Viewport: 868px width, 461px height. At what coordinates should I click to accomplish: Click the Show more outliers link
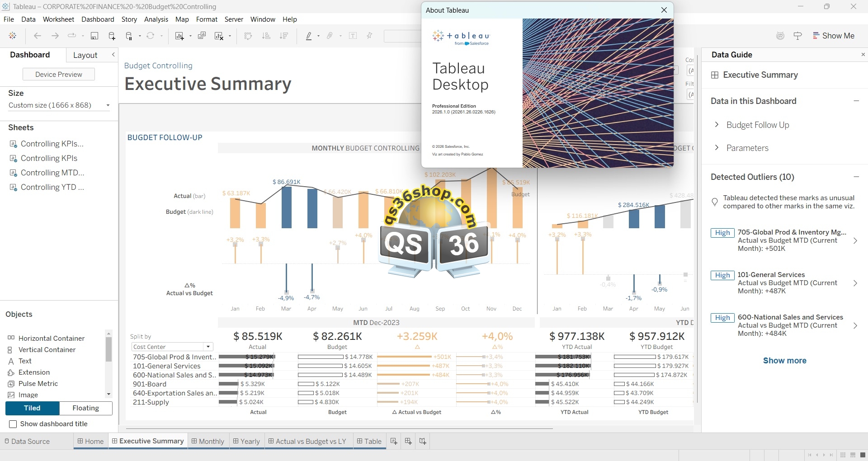[784, 361]
